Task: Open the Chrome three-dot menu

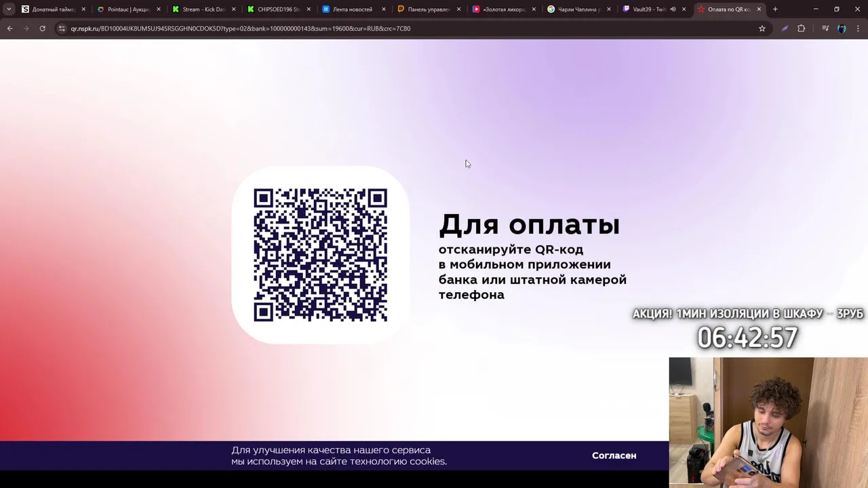Action: click(x=858, y=28)
